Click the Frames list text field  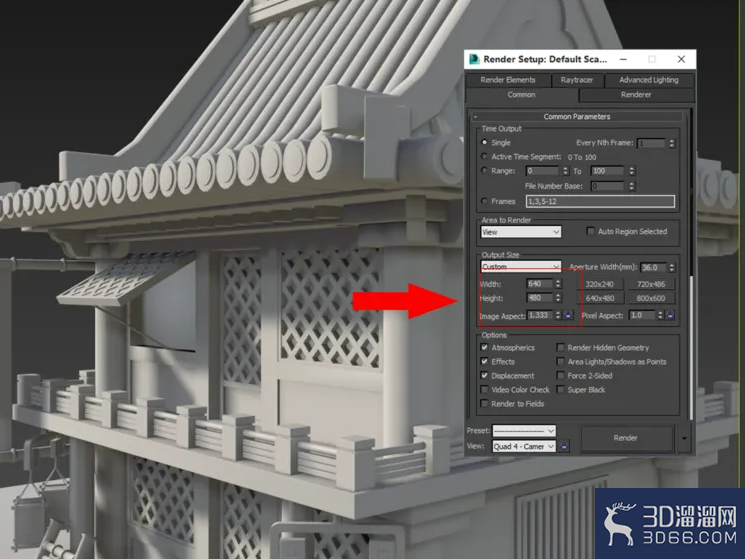tap(600, 201)
